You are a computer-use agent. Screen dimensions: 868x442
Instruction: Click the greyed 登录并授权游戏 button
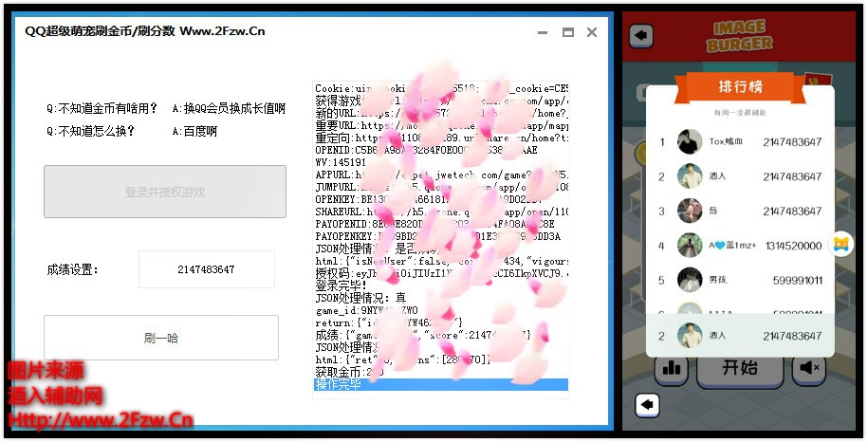click(165, 192)
